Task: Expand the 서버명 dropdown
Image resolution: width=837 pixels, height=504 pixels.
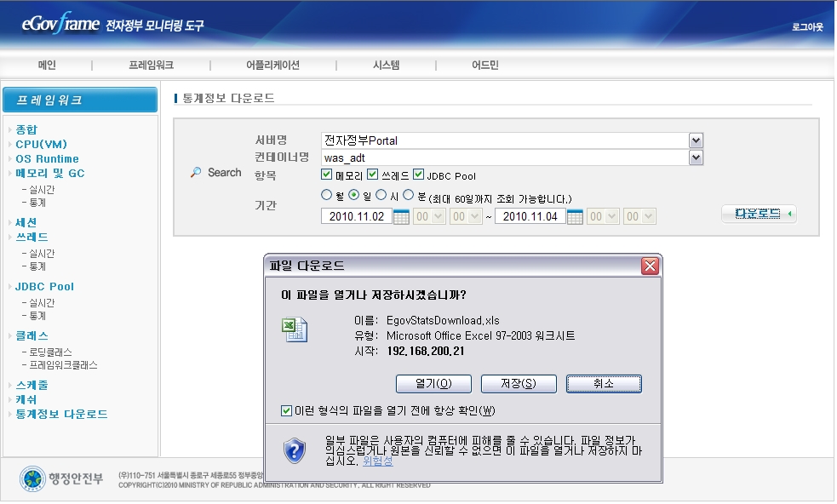Action: tap(696, 140)
